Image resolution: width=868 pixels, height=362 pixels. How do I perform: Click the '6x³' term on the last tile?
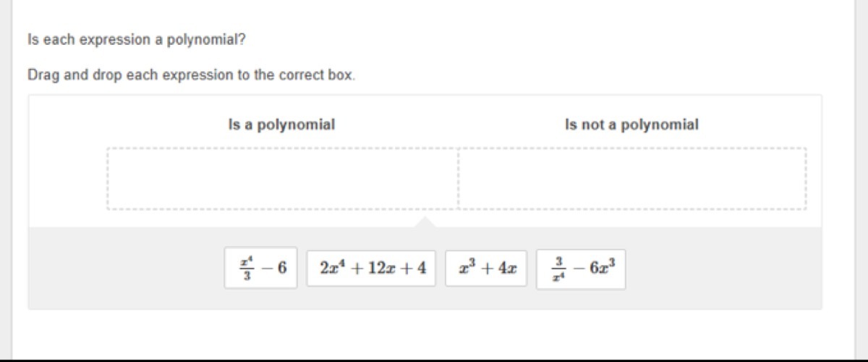click(x=601, y=269)
